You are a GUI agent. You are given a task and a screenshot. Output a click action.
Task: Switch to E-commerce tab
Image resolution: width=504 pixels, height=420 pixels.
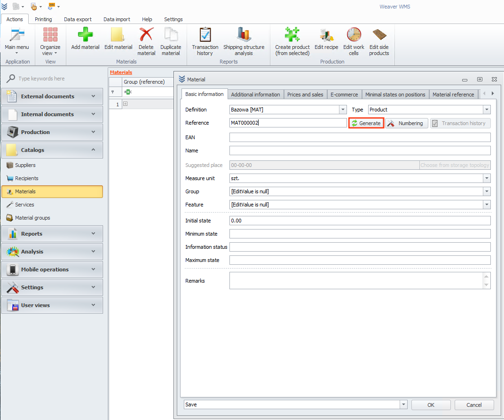[x=344, y=95]
